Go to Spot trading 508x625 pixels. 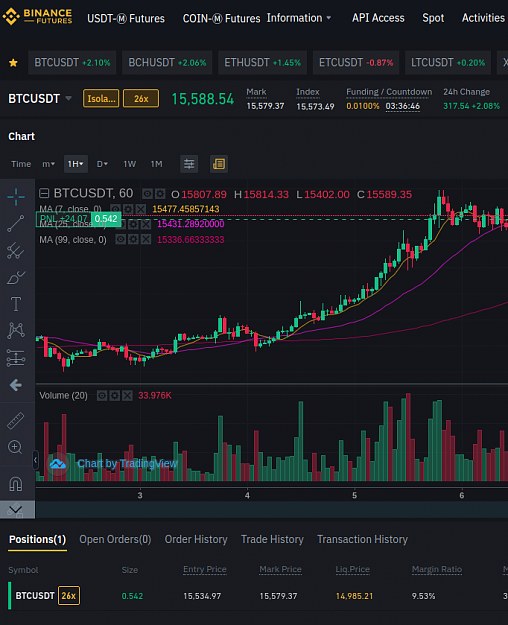[x=433, y=18]
